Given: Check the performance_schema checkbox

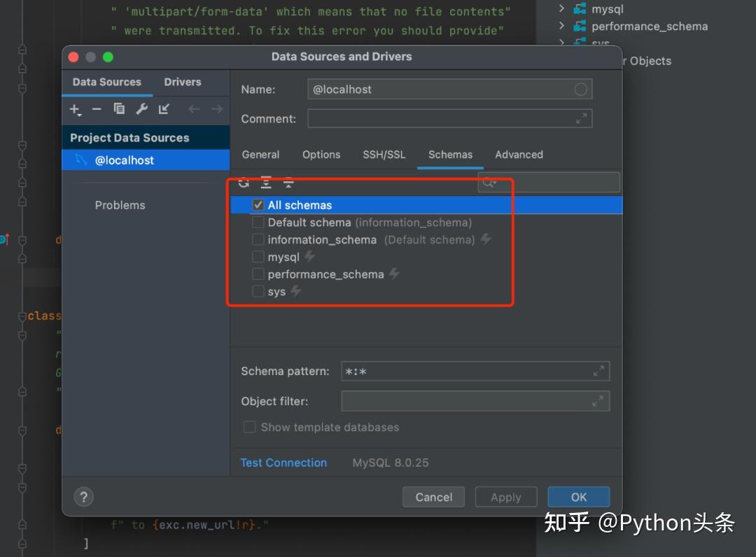Looking at the screenshot, I should pos(258,274).
